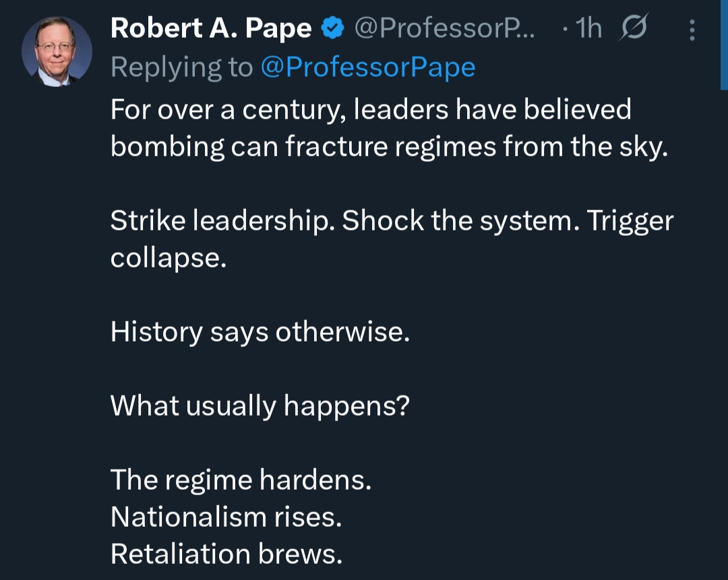Viewport: 728px width, 580px height.
Task: Click the Robert A. Pape display name
Action: 211,29
